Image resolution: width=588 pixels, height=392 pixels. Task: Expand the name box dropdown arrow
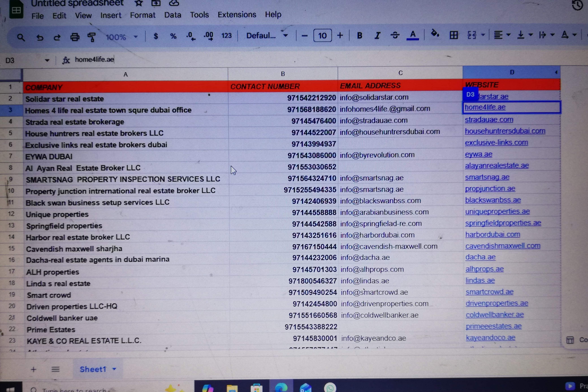point(47,60)
